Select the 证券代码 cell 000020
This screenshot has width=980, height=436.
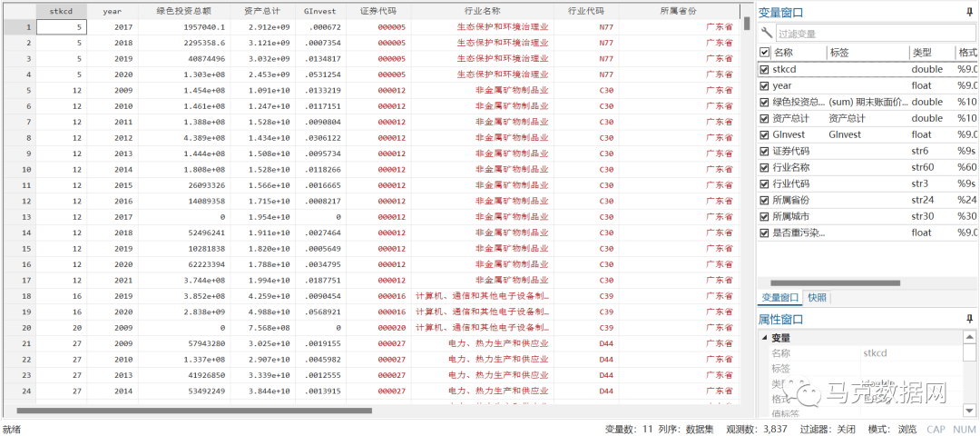point(378,327)
